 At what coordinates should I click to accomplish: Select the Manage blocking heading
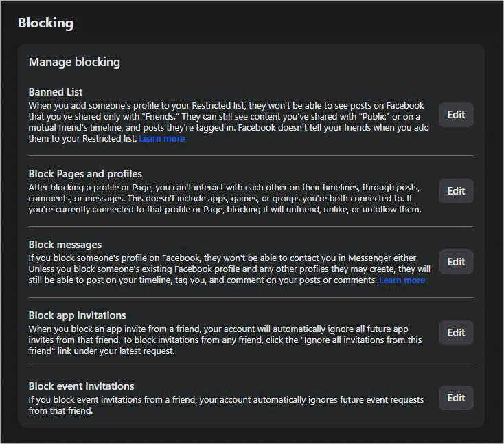74,62
